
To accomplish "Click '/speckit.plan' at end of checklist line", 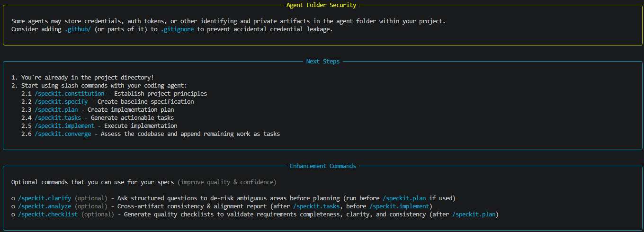I will click(x=474, y=214).
